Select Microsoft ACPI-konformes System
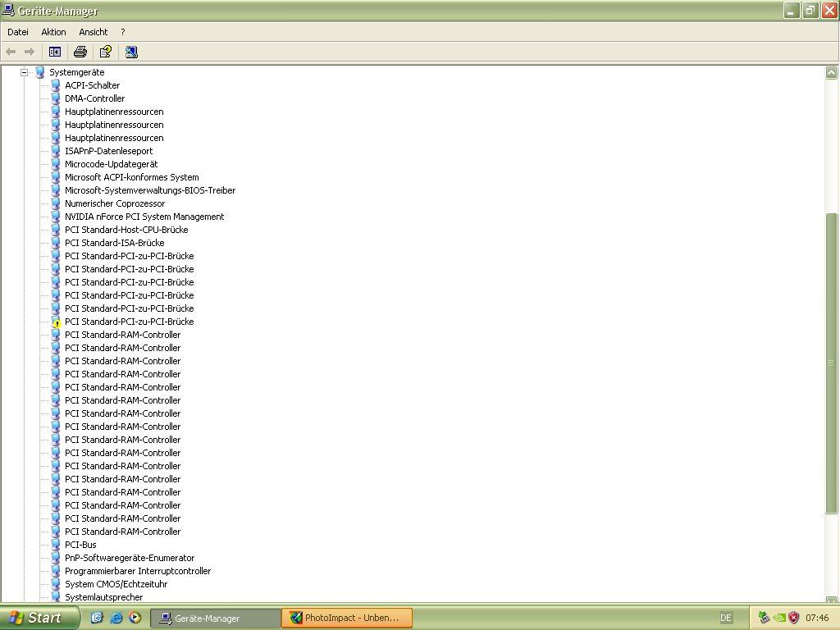The width and height of the screenshot is (840, 630). [132, 177]
